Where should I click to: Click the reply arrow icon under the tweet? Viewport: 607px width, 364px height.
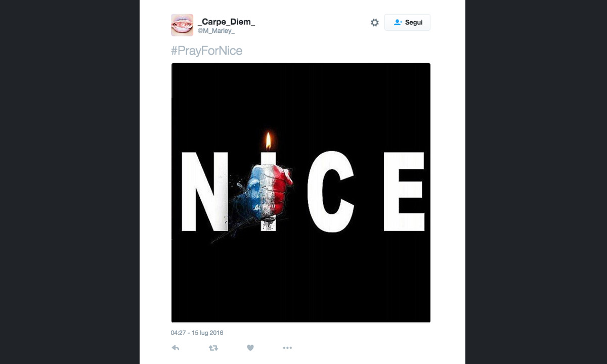coord(176,348)
